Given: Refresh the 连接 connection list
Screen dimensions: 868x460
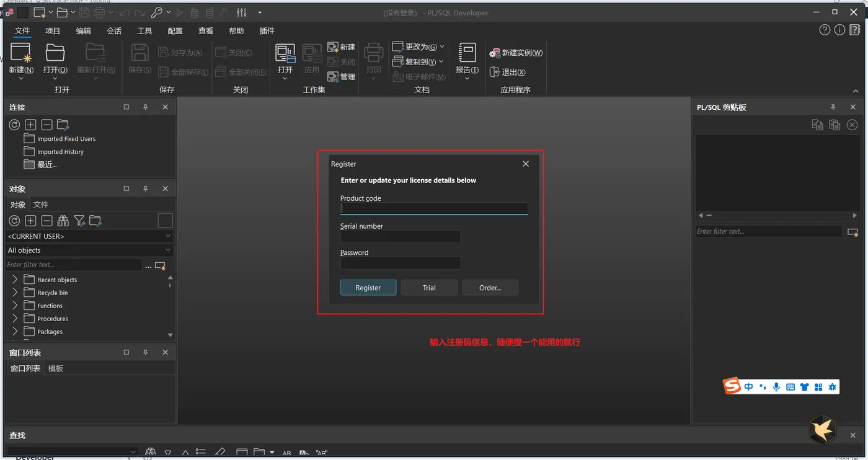Looking at the screenshot, I should click(14, 125).
